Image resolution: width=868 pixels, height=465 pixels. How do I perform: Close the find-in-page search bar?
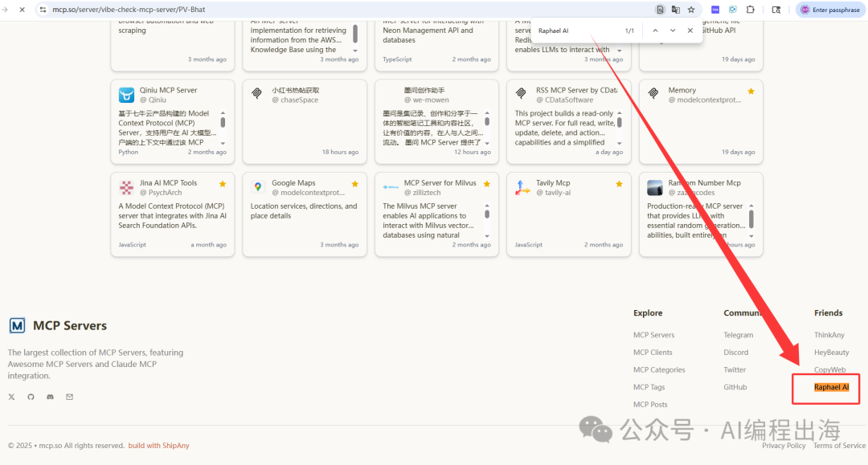coord(690,31)
